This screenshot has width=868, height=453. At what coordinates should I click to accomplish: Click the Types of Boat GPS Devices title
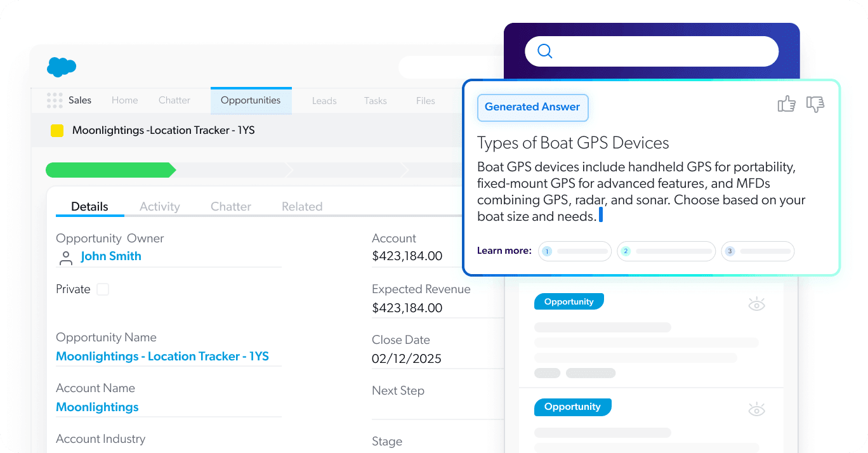click(x=573, y=143)
